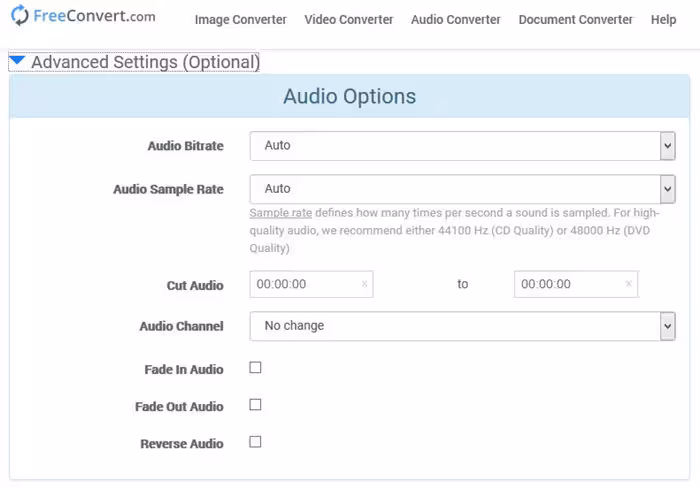Image resolution: width=700 pixels, height=488 pixels.
Task: Collapse the Advanced Settings (Optional) section
Action: click(x=17, y=62)
